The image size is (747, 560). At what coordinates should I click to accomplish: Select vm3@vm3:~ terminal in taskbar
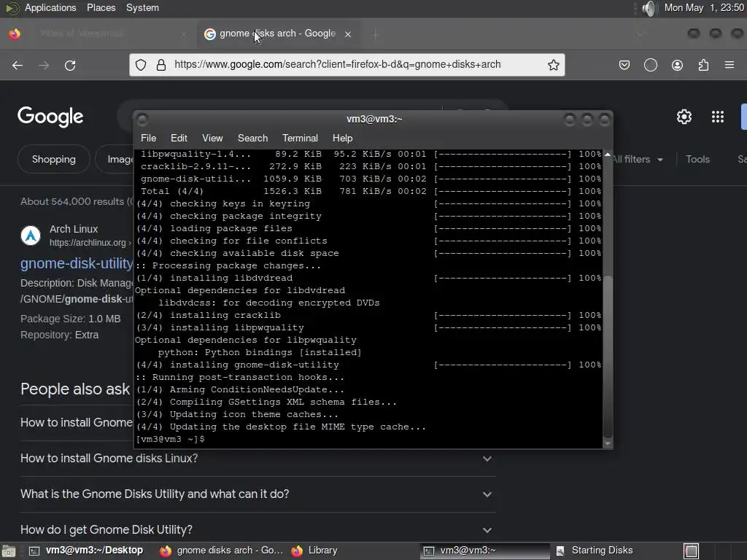484,551
